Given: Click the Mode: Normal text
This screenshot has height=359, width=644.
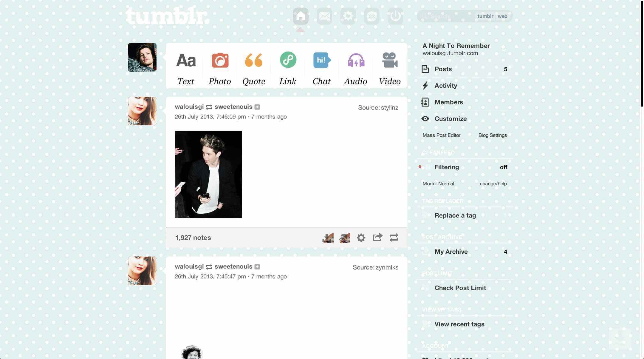Looking at the screenshot, I should (x=438, y=184).
